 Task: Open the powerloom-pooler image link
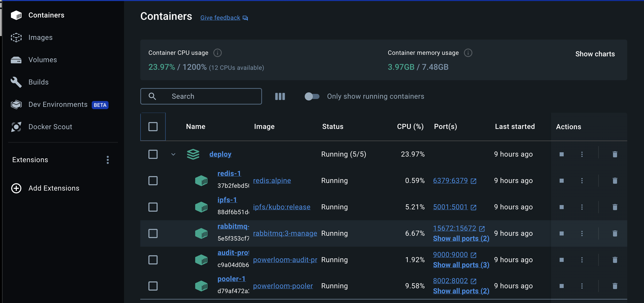(x=283, y=286)
